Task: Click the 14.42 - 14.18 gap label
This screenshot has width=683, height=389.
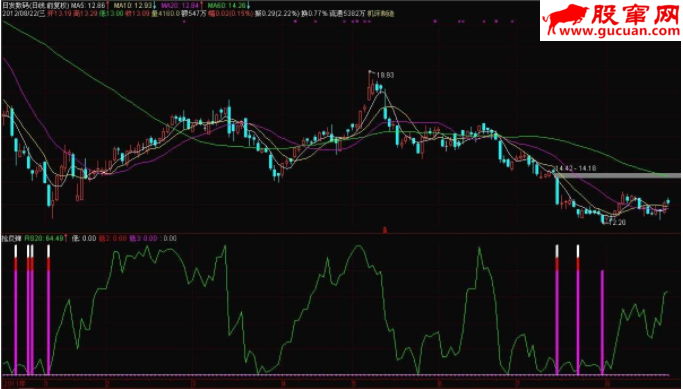Action: click(x=576, y=168)
